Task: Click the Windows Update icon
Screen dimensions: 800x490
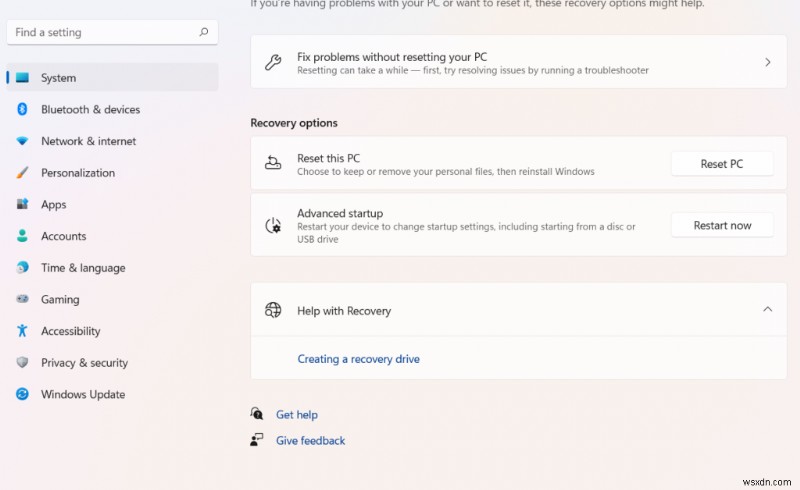Action: pyautogui.click(x=22, y=394)
